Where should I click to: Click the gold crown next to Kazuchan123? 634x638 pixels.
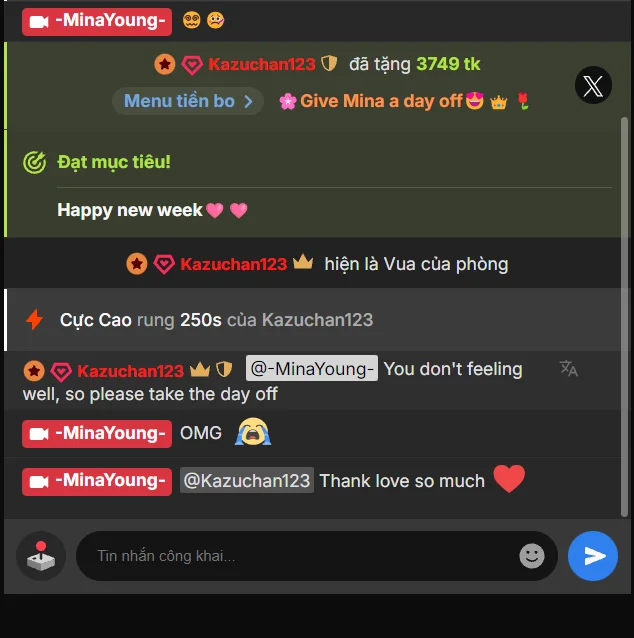(x=303, y=263)
